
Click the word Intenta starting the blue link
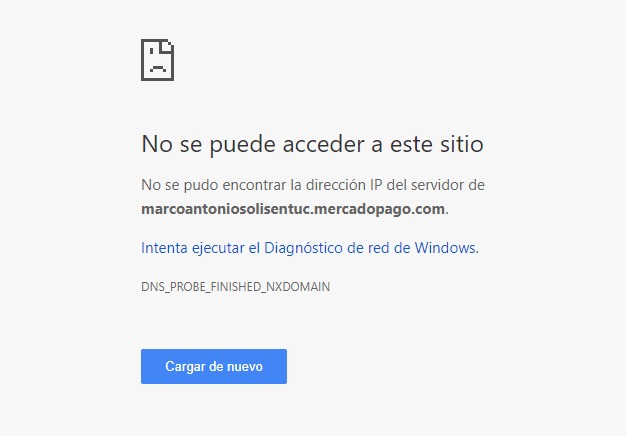164,248
